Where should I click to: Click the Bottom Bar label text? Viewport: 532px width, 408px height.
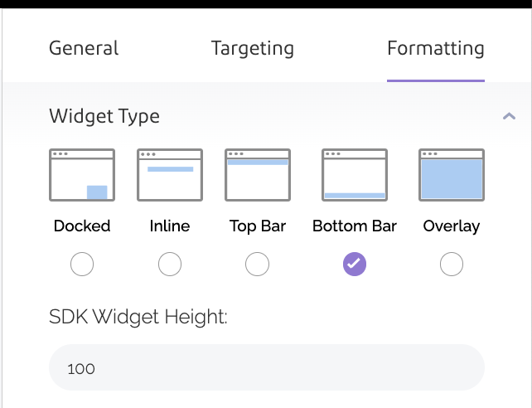[x=355, y=226]
